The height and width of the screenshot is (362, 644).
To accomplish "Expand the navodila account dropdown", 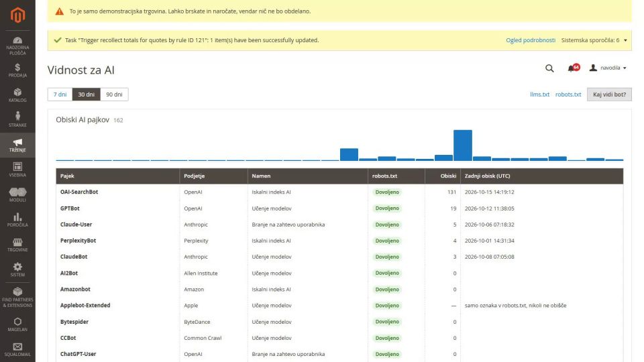I will tap(608, 68).
